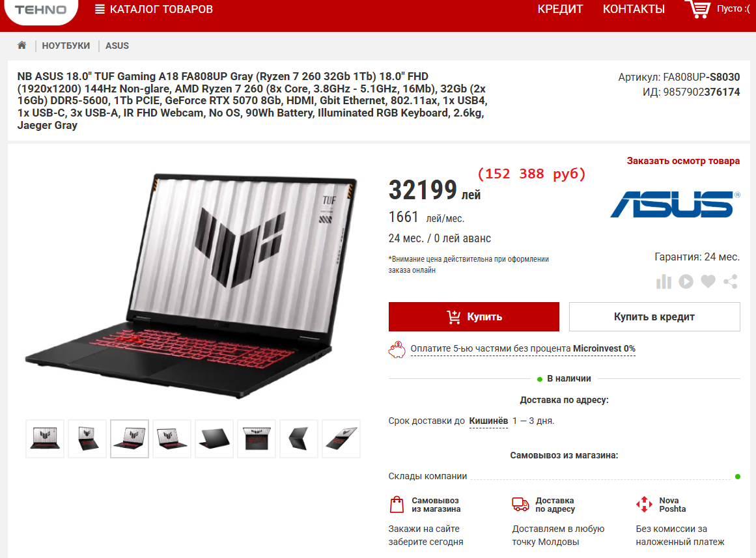This screenshot has width=756, height=558.
Task: Click the TEHNO site logo
Action: pyautogui.click(x=40, y=10)
